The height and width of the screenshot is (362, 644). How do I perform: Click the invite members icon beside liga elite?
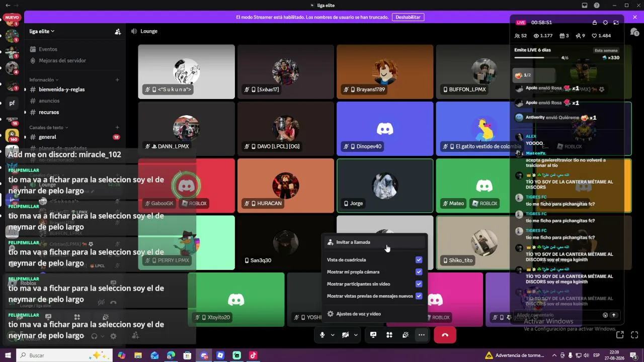pos(118,31)
